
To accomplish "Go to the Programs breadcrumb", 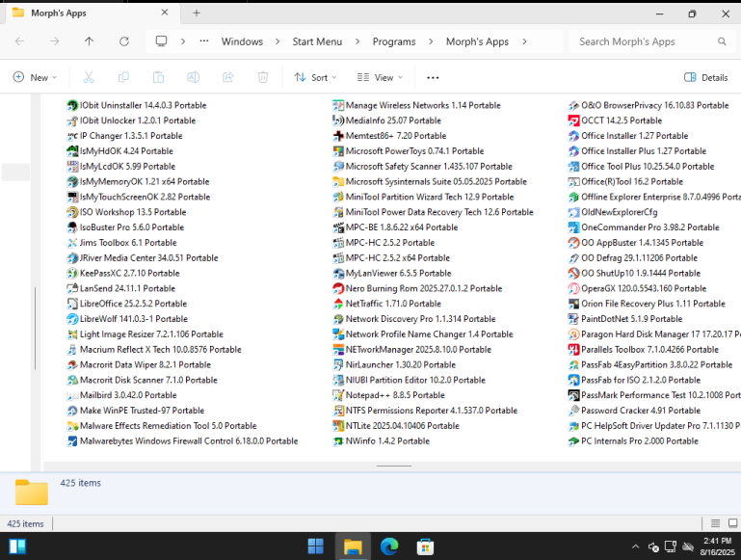I will tap(394, 41).
